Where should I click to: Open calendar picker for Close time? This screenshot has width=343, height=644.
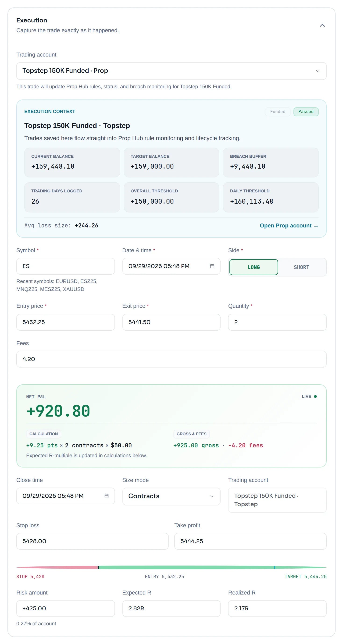tap(106, 496)
